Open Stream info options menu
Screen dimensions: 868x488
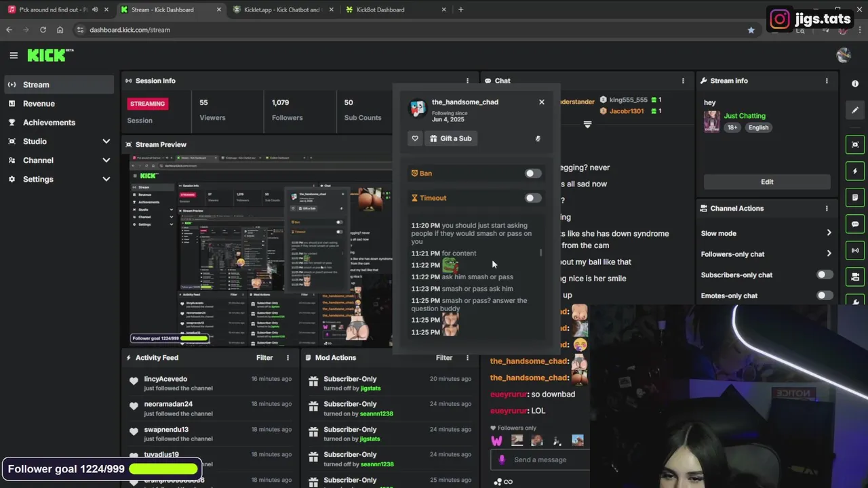pos(827,81)
